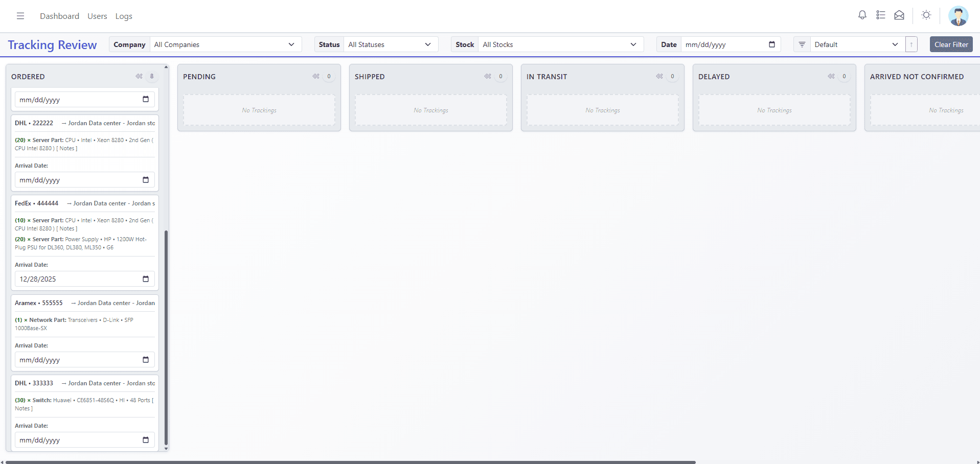
Task: Click the horizontal page scrollbar
Action: [351, 462]
